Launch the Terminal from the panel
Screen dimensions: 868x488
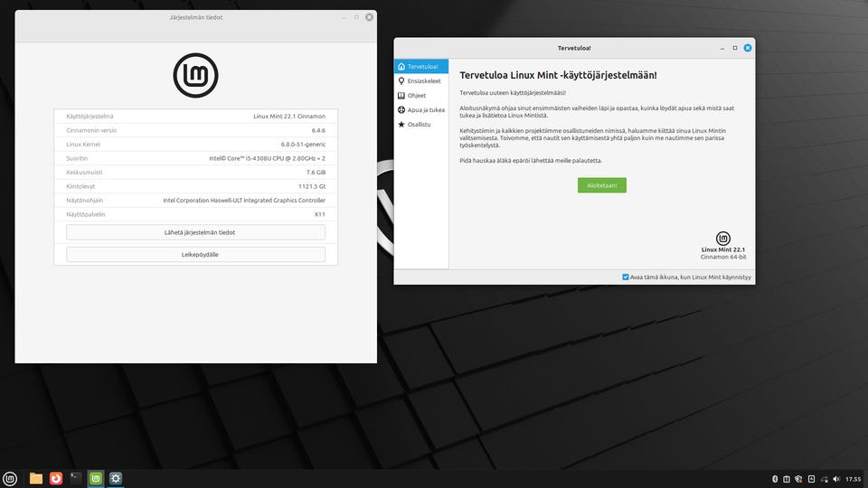[76, 479]
